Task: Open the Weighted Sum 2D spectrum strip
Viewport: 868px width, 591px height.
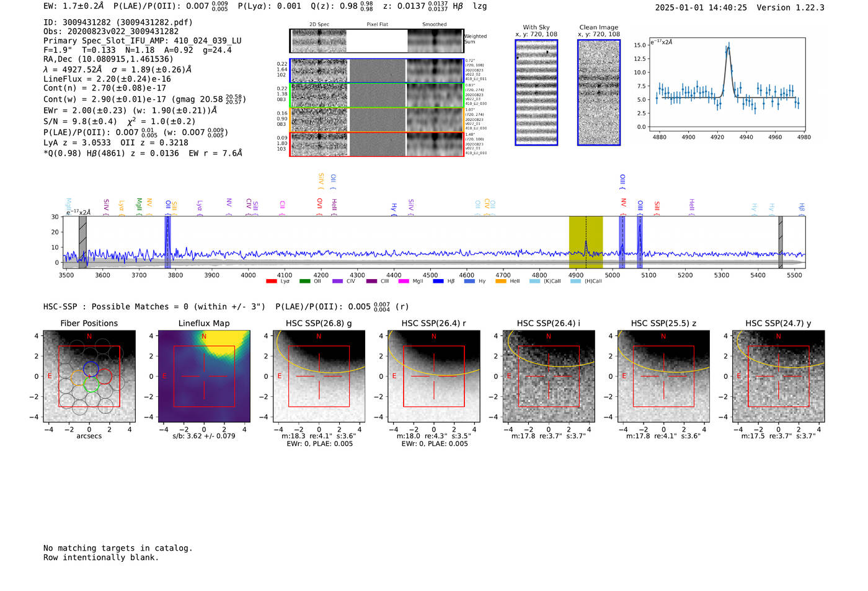Action: (376, 41)
